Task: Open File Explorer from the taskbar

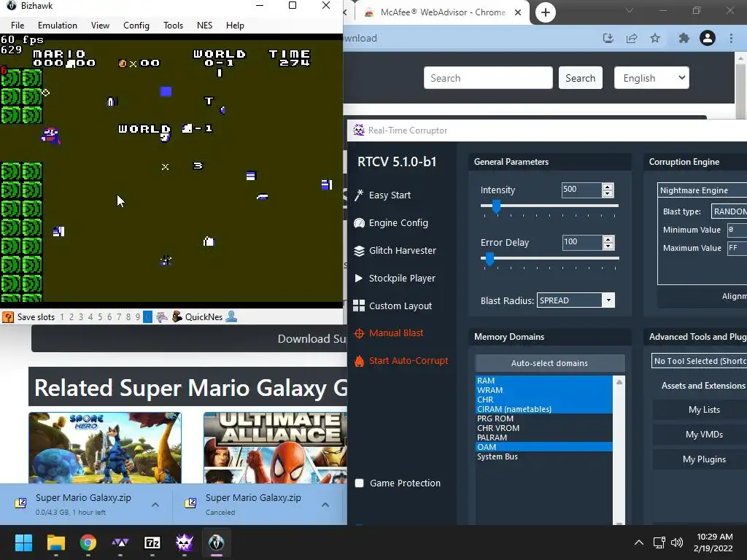Action: (x=55, y=542)
